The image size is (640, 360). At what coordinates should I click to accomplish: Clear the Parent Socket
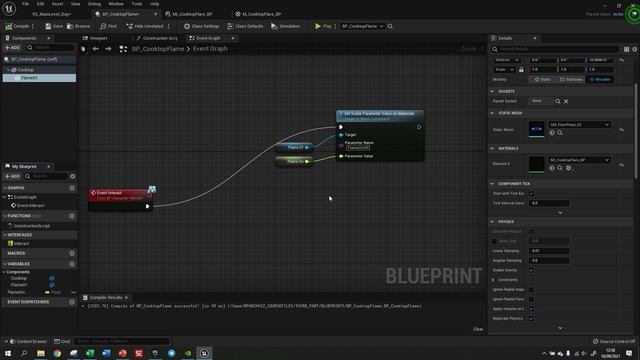(x=566, y=101)
